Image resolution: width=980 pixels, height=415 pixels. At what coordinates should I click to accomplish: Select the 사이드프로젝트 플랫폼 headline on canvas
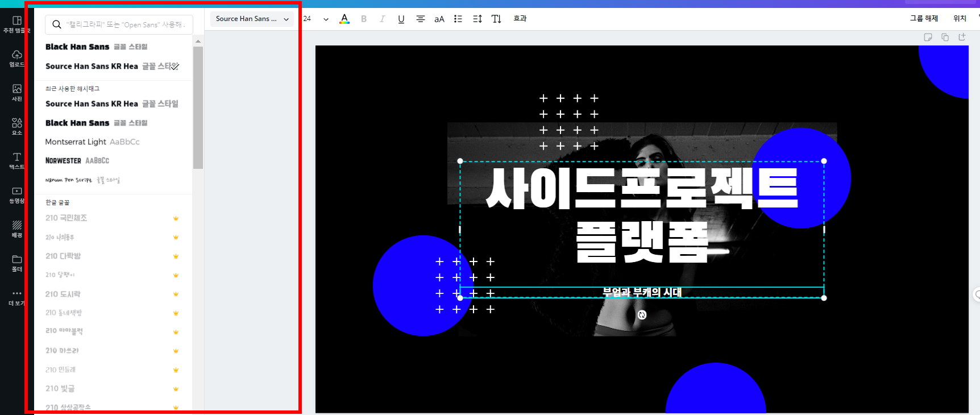(x=642, y=215)
